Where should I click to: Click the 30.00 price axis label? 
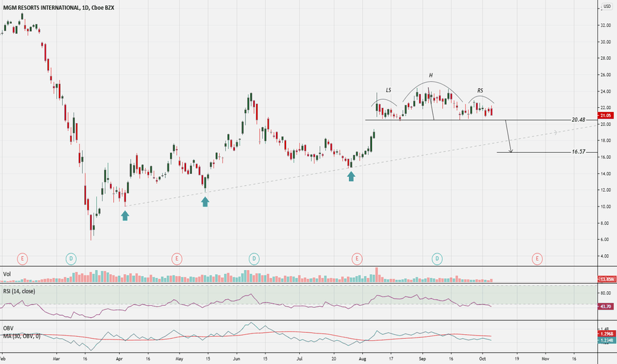606,42
